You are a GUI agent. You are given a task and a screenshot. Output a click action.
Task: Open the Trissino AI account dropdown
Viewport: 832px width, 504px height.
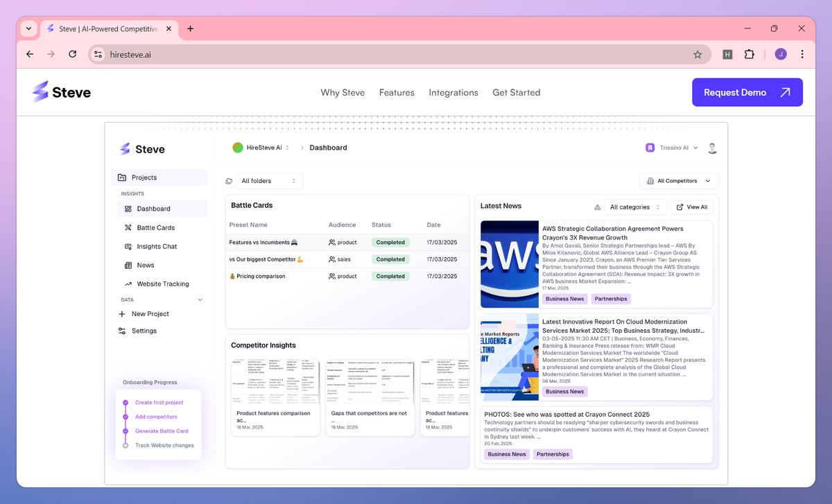coord(672,148)
